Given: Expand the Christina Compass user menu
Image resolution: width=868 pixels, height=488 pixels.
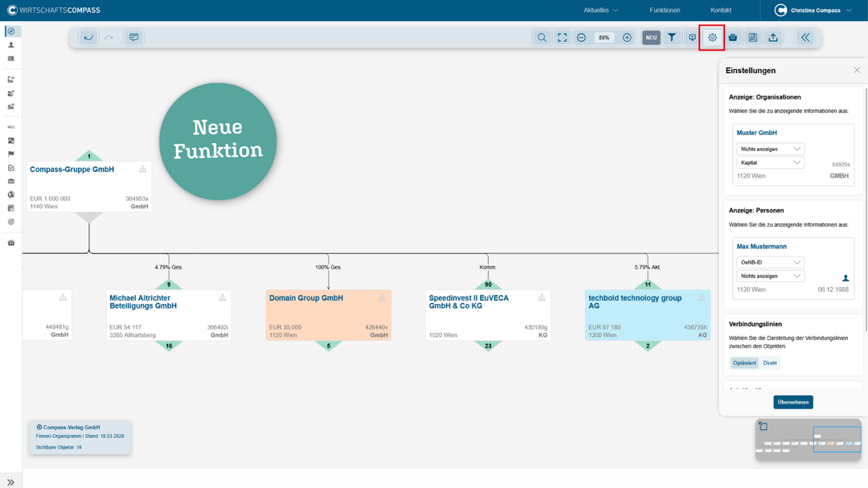Looking at the screenshot, I should [813, 10].
